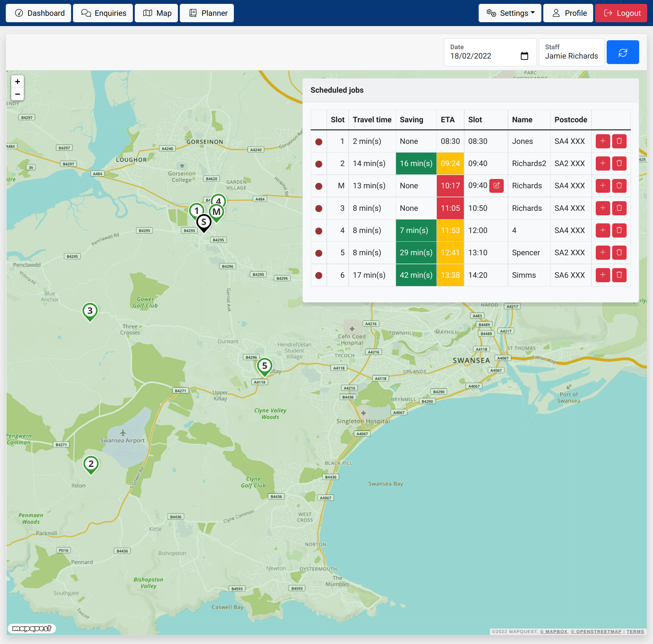Image resolution: width=653 pixels, height=644 pixels.
Task: Delete the slot 3 Richards job
Action: 619,208
